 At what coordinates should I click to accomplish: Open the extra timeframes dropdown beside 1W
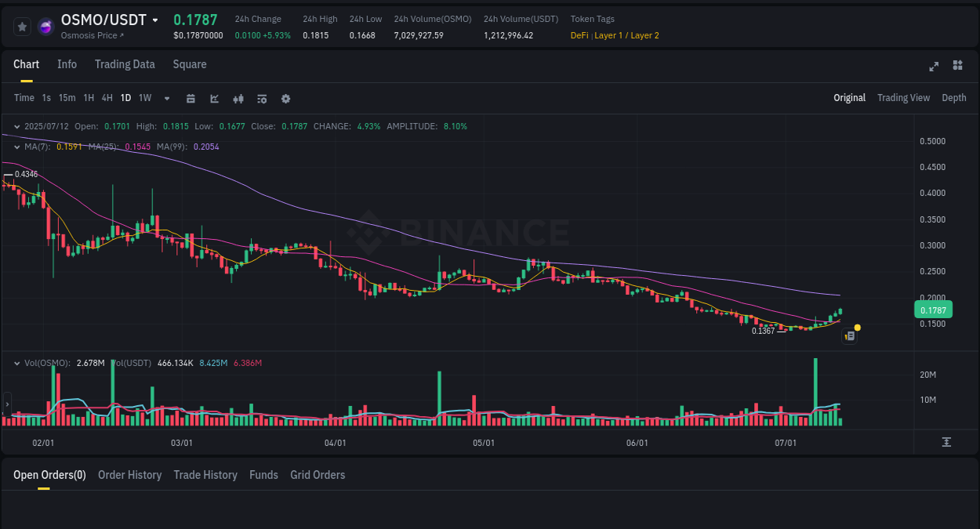click(x=166, y=98)
